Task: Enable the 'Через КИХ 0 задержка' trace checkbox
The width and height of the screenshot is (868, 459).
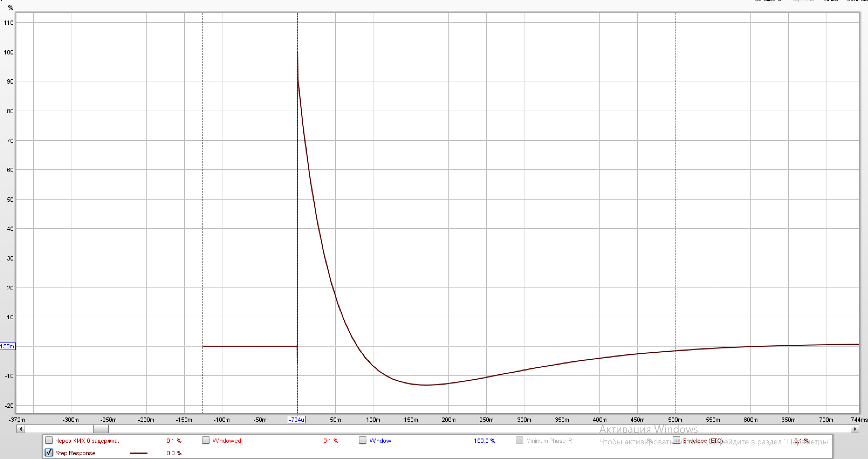Action: (49, 440)
